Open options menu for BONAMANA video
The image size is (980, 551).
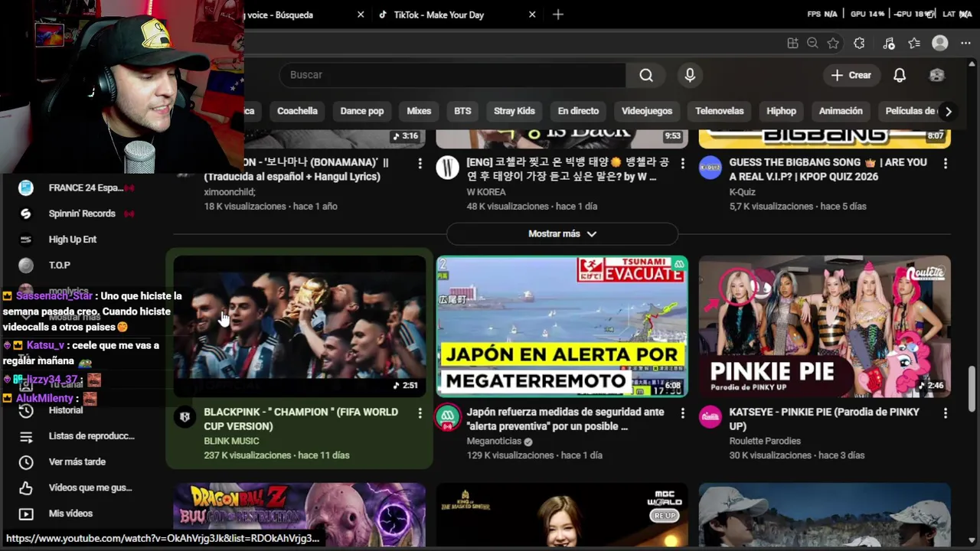420,164
